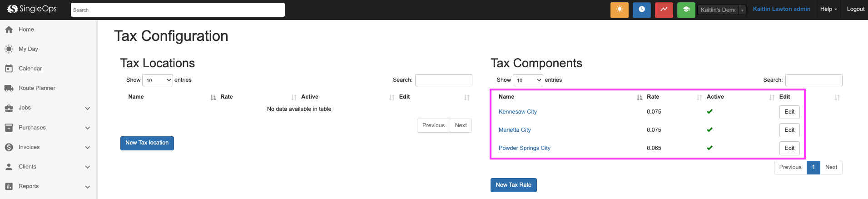This screenshot has height=199, width=868.
Task: Click the My Day sun icon
Action: 9,49
